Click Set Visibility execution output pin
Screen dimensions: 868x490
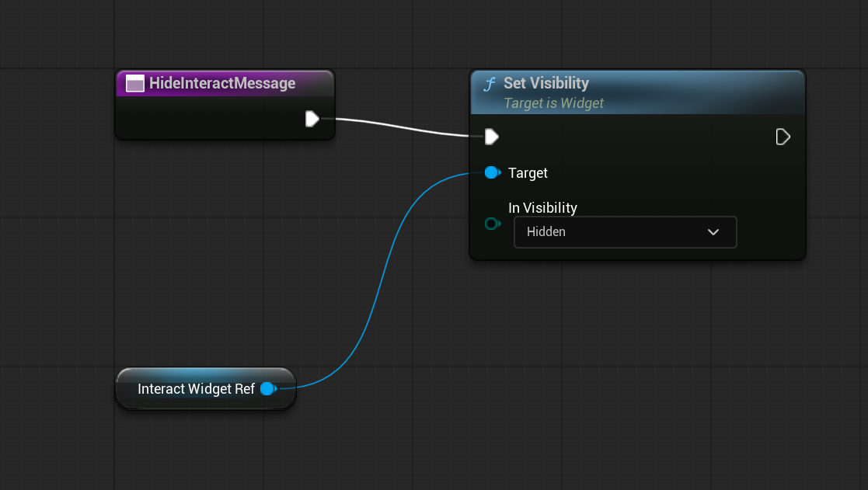coord(783,137)
